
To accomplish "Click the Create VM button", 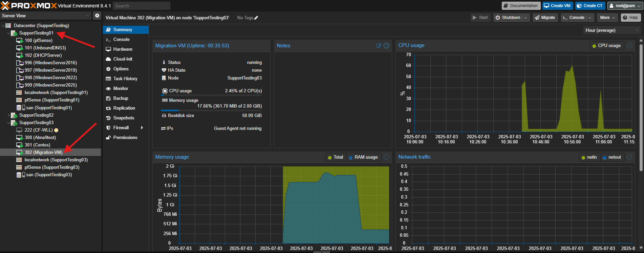I will (557, 6).
